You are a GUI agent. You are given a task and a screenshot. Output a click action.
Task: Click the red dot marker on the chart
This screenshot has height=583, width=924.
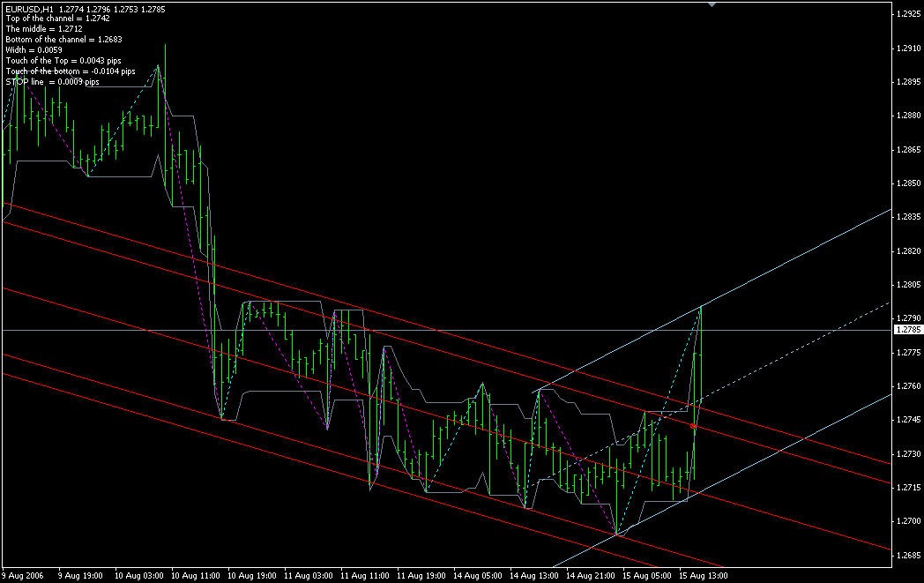point(693,426)
